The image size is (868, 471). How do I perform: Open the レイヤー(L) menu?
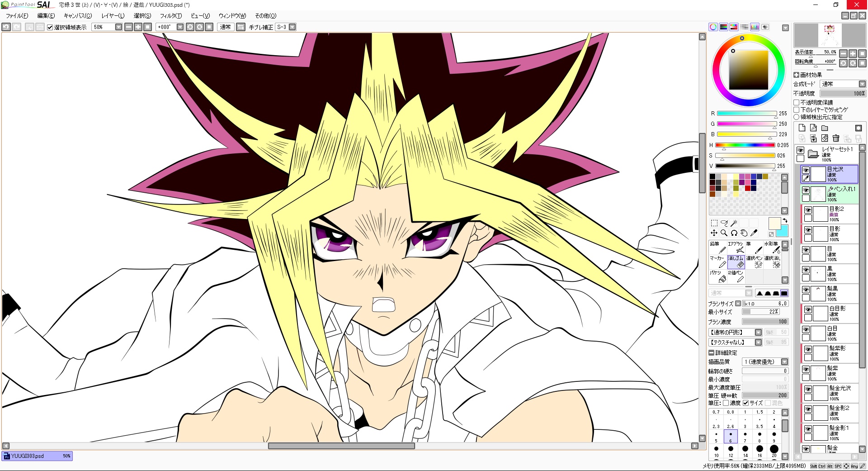[x=113, y=16]
